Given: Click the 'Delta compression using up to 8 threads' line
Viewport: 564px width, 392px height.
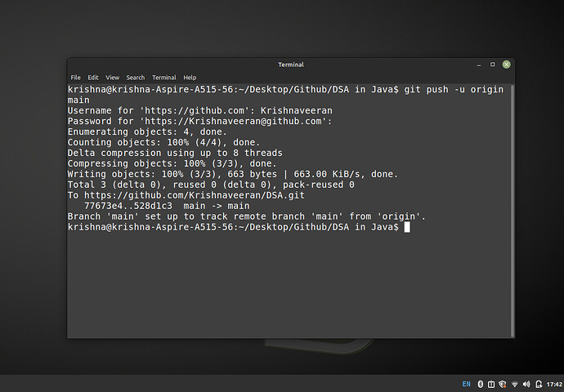Looking at the screenshot, I should tap(175, 153).
